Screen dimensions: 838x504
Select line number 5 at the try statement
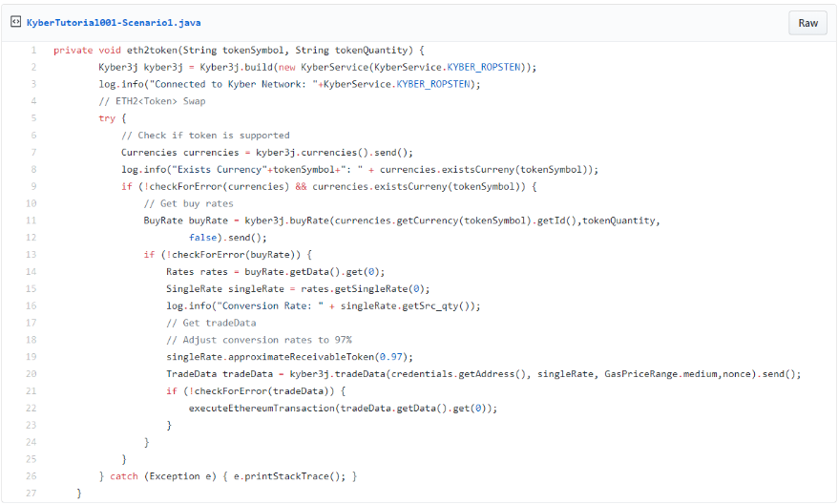click(33, 118)
